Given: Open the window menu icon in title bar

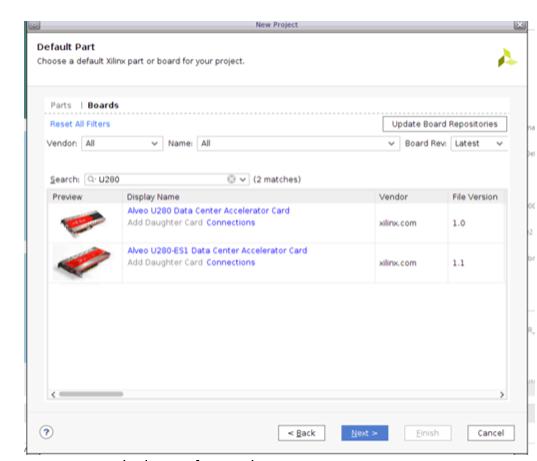Looking at the screenshot, I should (x=34, y=25).
